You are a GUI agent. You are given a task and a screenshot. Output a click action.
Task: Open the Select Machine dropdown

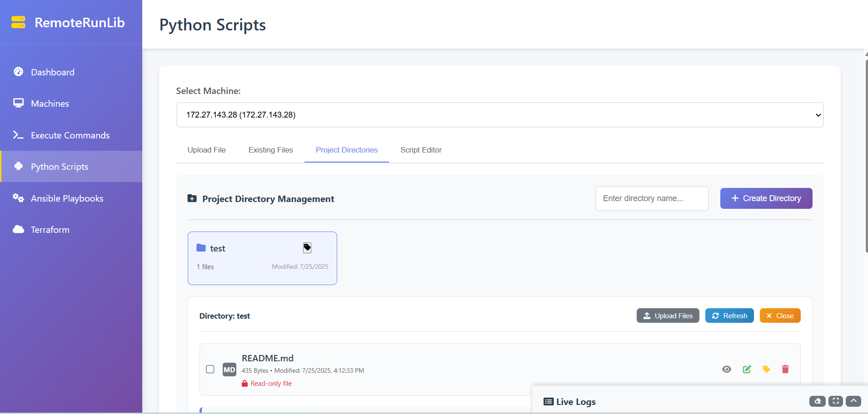click(x=500, y=115)
